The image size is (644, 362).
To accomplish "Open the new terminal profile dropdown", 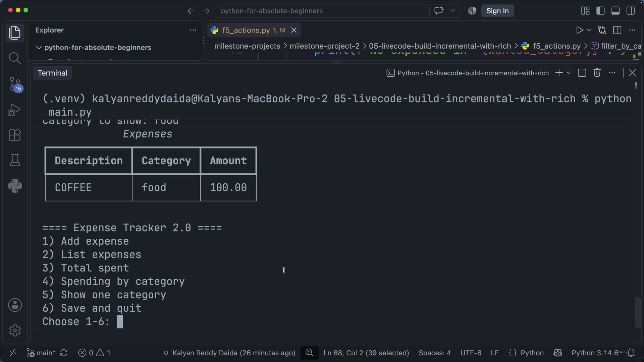I will pyautogui.click(x=569, y=73).
